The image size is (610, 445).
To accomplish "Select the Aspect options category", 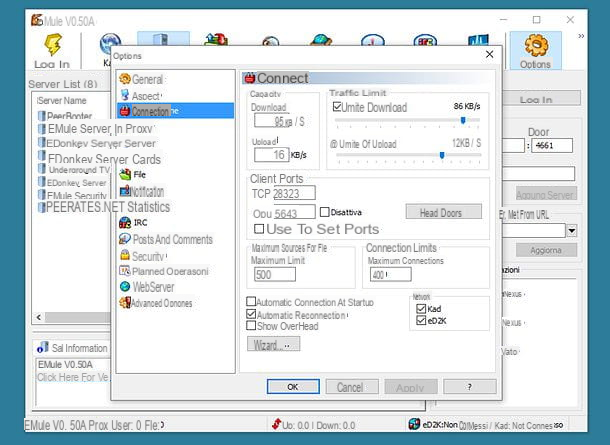I will 146,96.
